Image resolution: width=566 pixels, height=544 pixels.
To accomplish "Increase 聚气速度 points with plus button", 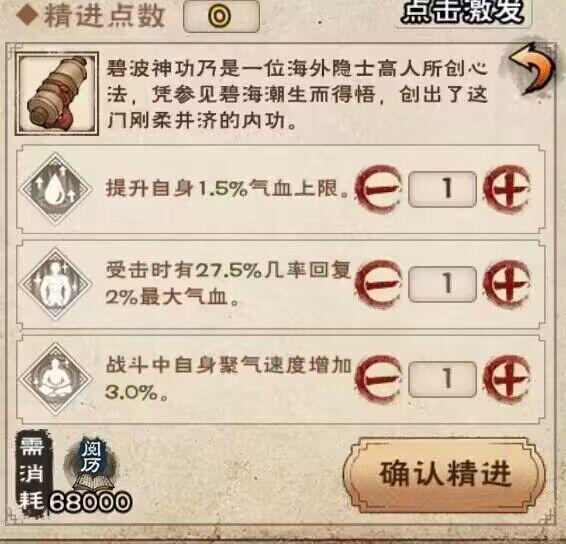I will (507, 379).
